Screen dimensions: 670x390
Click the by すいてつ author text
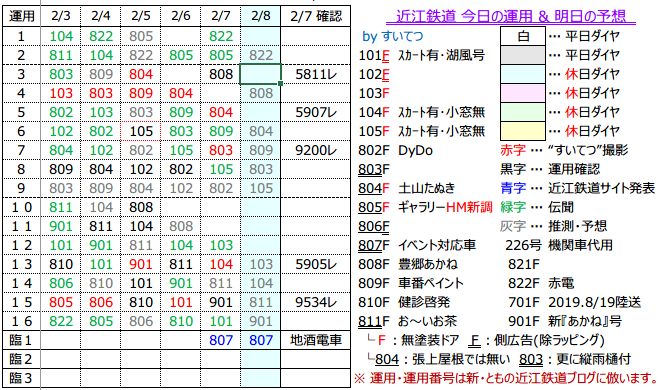[x=393, y=36]
